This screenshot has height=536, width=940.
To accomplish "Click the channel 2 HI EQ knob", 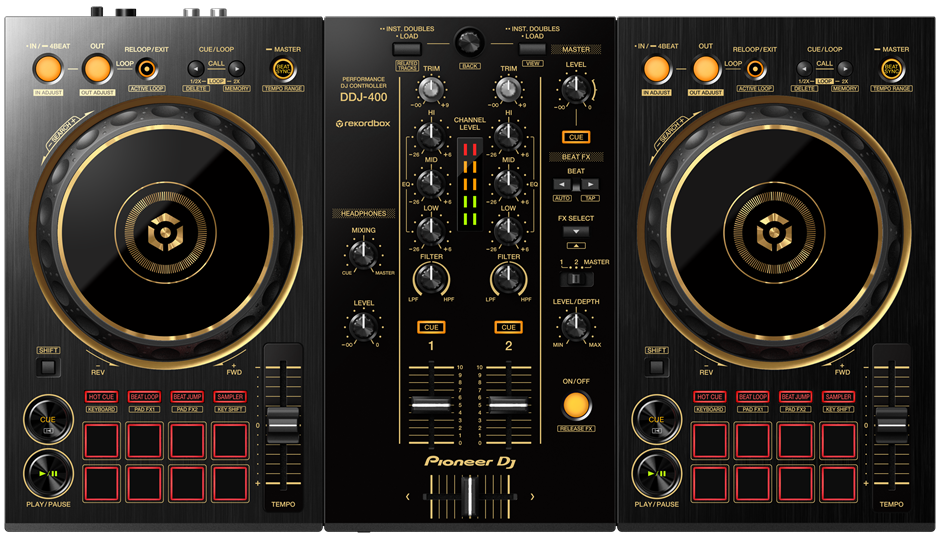I will (508, 136).
